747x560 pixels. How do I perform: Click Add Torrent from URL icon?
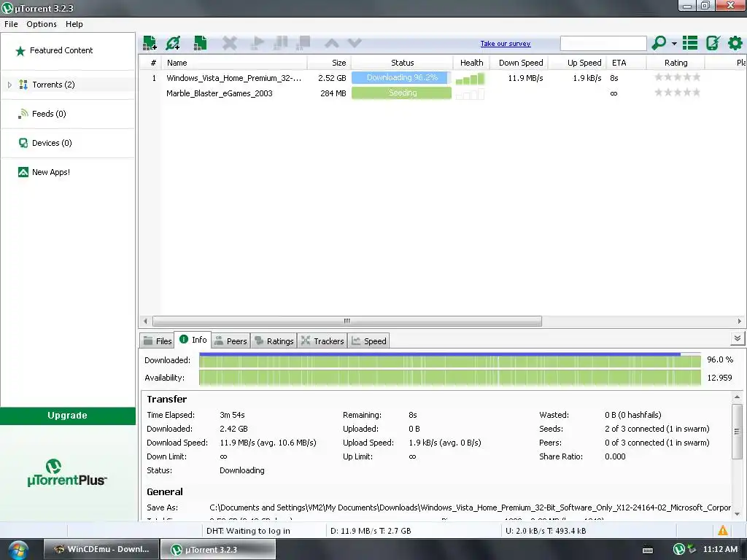[173, 43]
